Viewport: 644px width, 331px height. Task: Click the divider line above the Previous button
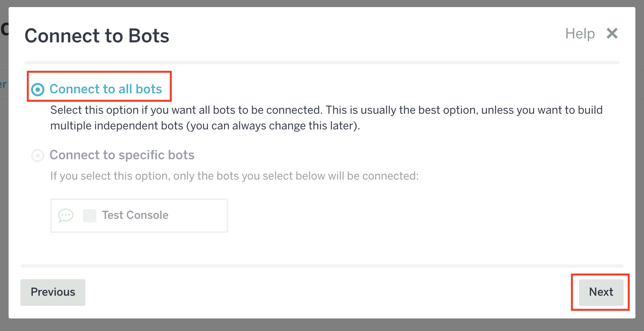coord(321,266)
